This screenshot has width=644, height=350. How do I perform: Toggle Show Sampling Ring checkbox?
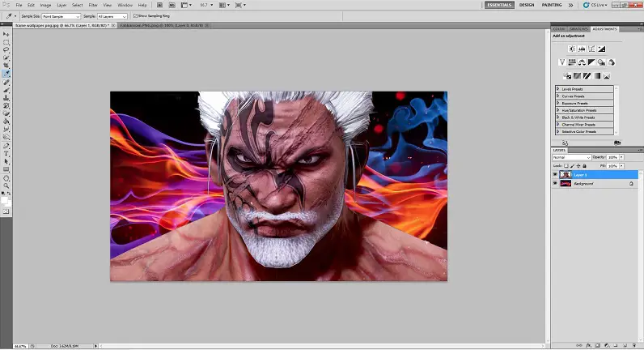(136, 16)
